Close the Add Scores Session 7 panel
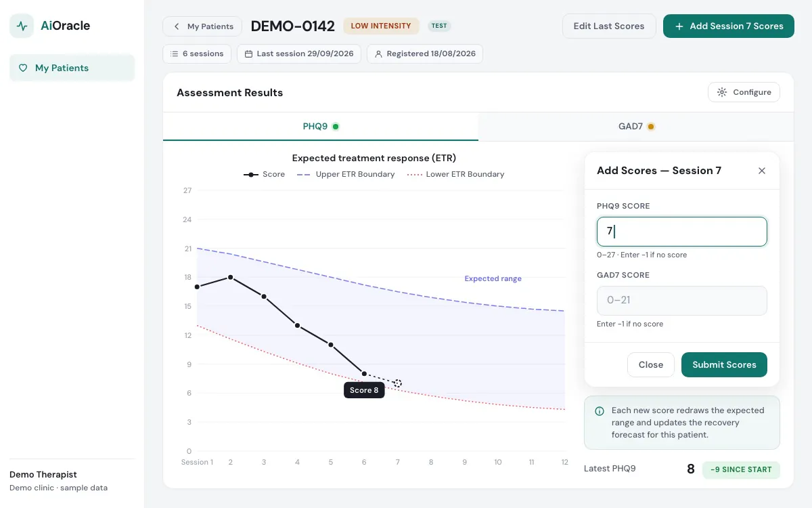This screenshot has width=812, height=508. pos(762,171)
